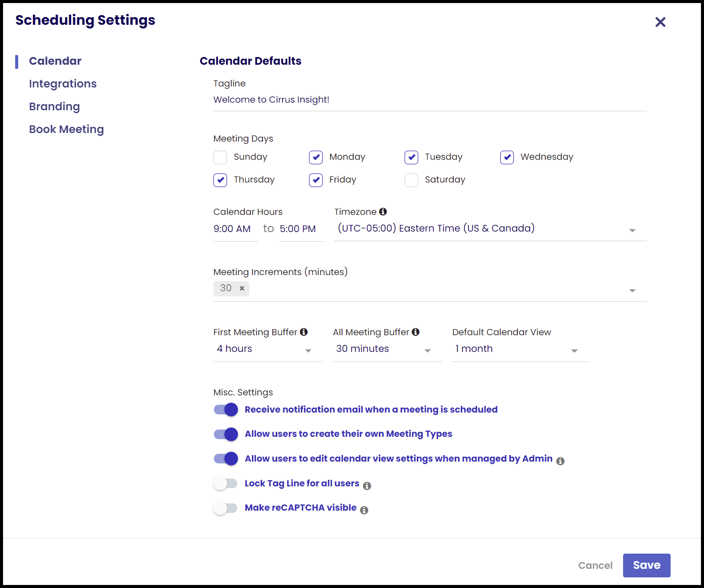Click the Scheduling Settings title
Screen dimensions: 704x588
85,20
